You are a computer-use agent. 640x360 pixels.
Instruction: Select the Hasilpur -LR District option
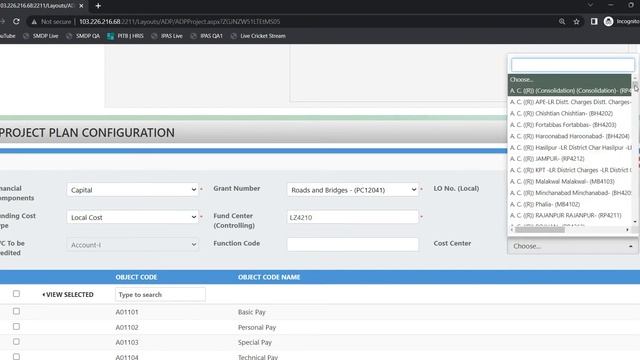(569, 147)
